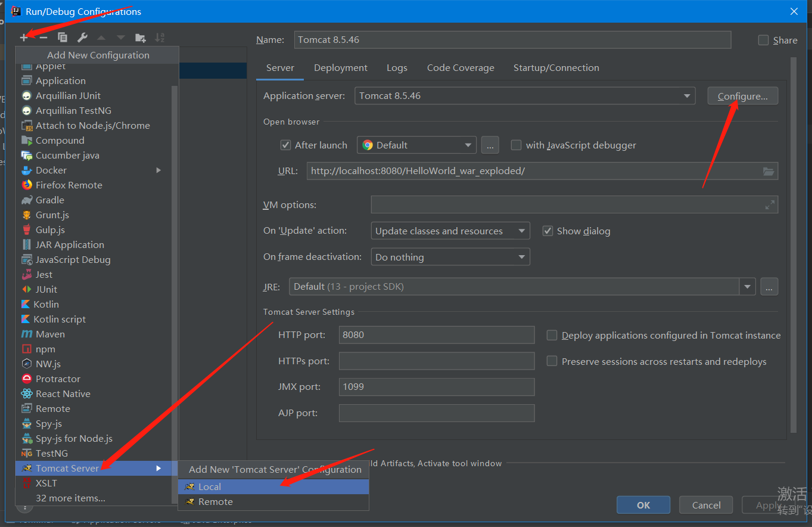Click the Move Down arrow icon
Viewport: 812px width, 527px height.
[121, 38]
